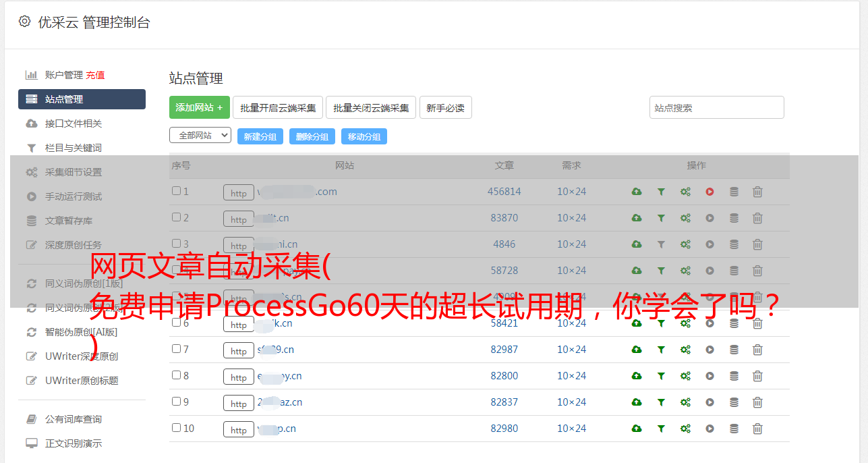Select 站点管理 in the sidebar

pyautogui.click(x=82, y=99)
